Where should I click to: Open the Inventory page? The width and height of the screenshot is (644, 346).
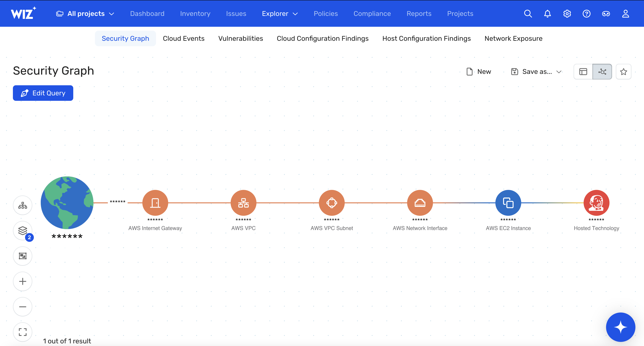coord(195,13)
